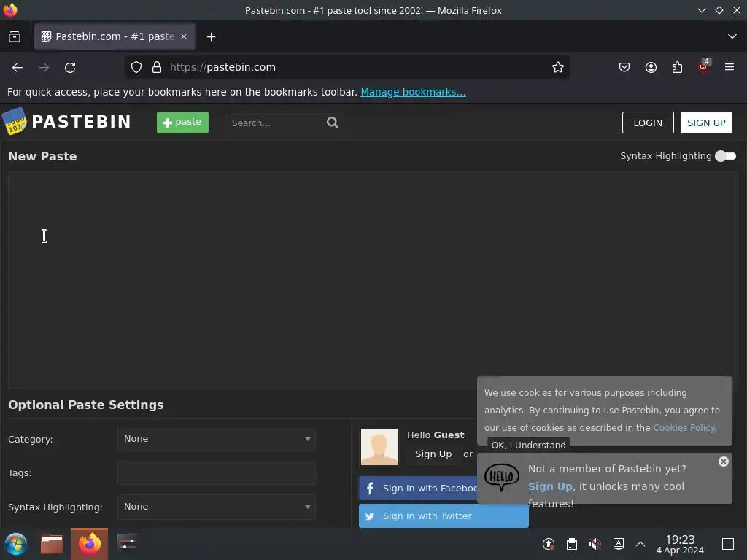Open the Manage bookmarks link
This screenshot has width=747, height=560.
tap(413, 92)
